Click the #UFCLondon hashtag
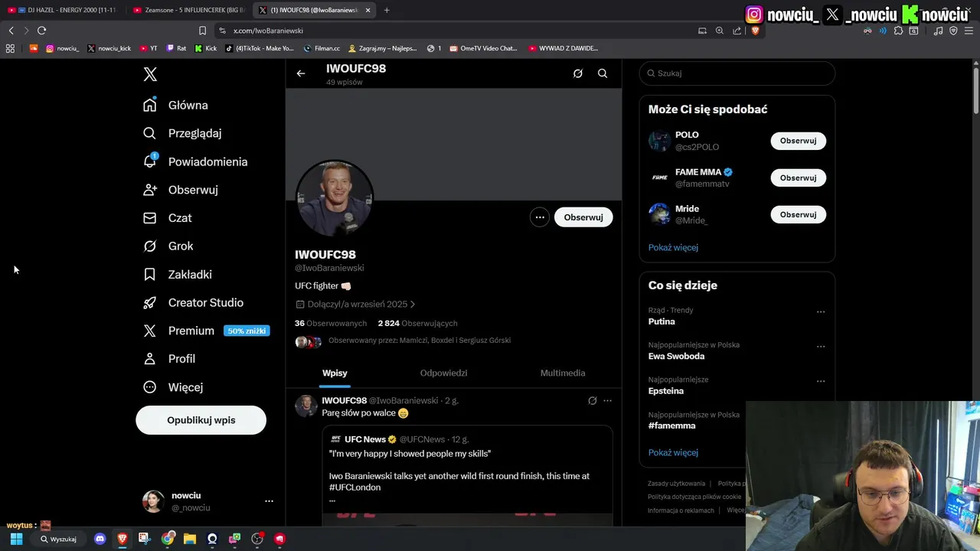Screen dimensions: 980x551 354,487
